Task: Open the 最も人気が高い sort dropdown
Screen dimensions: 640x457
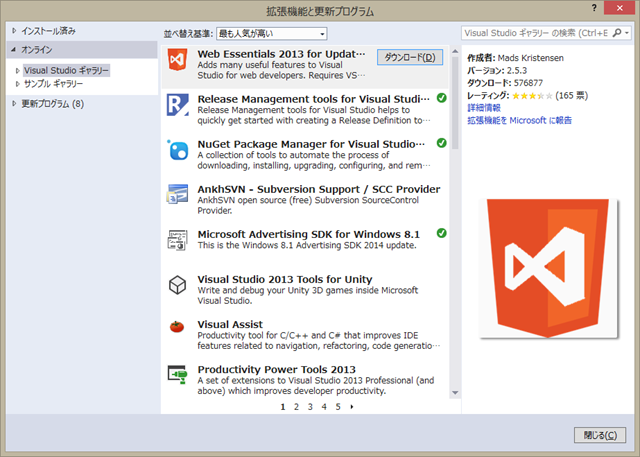Action: tap(271, 33)
